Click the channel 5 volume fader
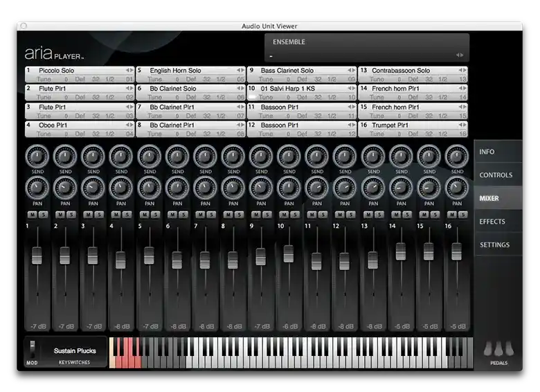Viewport: 540px width, 392px height. pyautogui.click(x=149, y=256)
